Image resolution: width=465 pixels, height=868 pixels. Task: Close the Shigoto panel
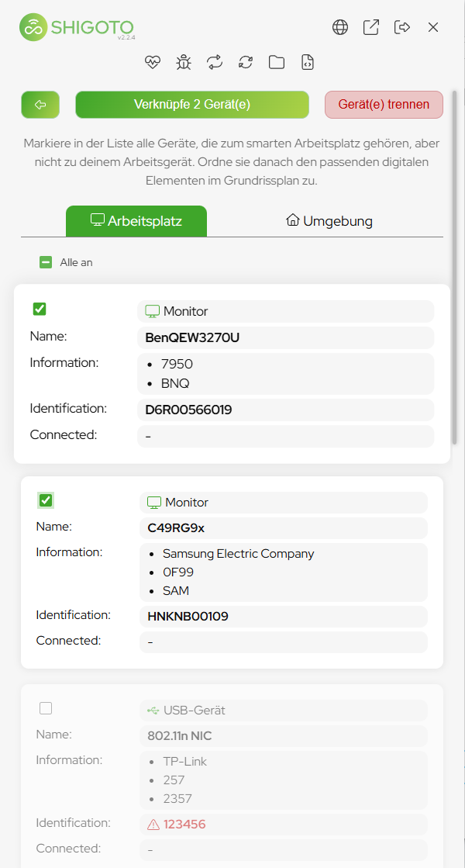[433, 27]
